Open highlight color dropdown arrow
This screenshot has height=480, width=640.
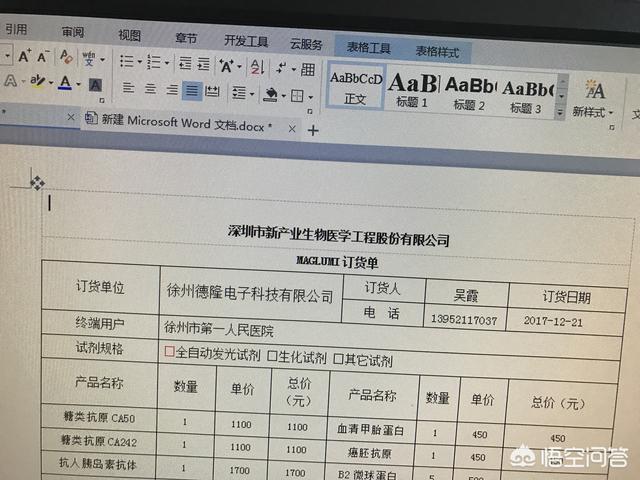pos(51,82)
